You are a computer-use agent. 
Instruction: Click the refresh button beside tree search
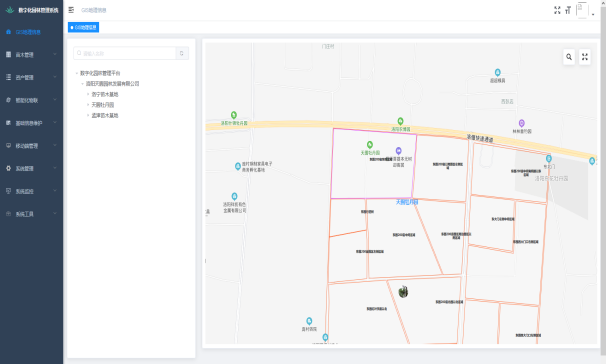pyautogui.click(x=182, y=53)
